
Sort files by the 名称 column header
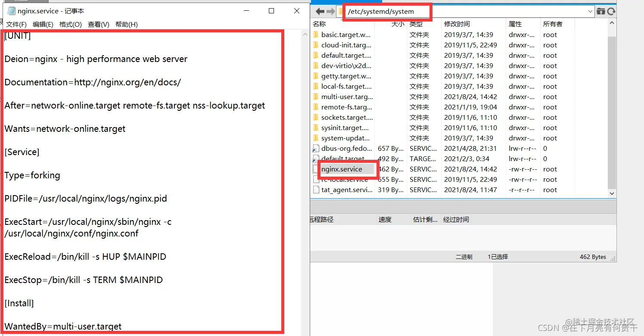320,24
